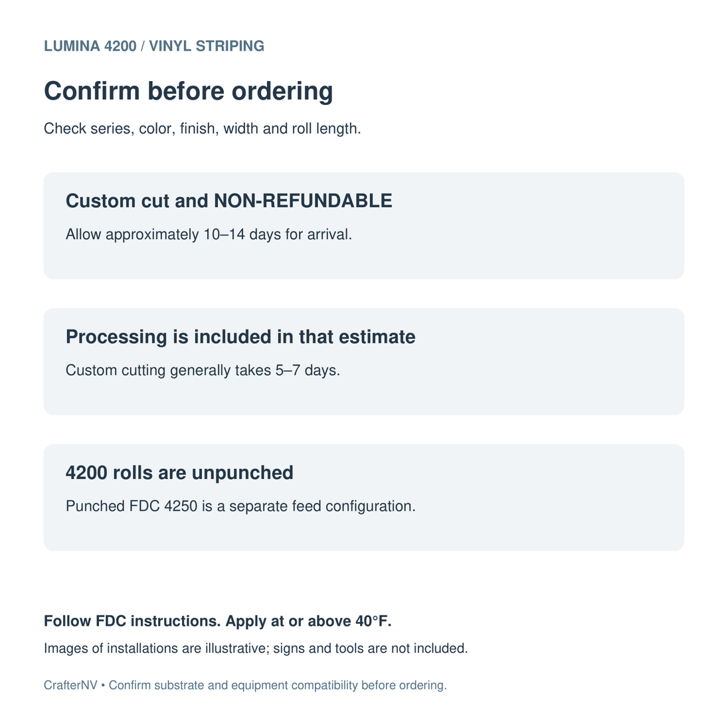The width and height of the screenshot is (728, 728).
Task: Click the Custom cut and NON-REFUNDABLE title
Action: coord(229,201)
